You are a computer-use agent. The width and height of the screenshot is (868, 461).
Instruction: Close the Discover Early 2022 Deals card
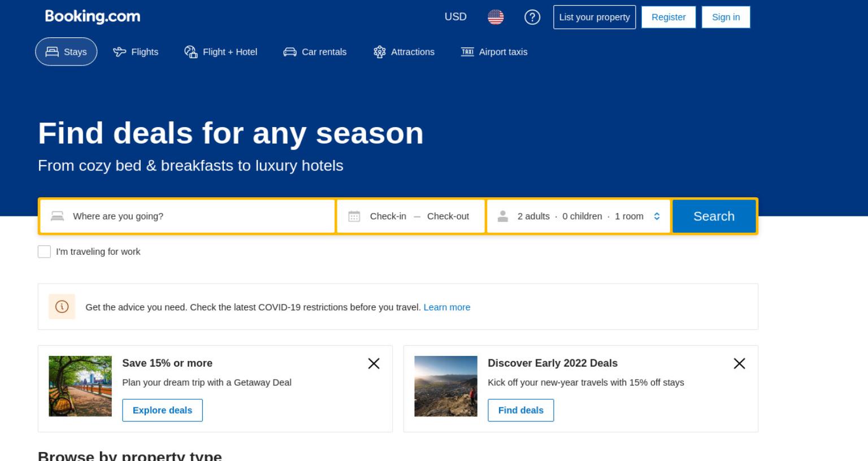tap(739, 363)
